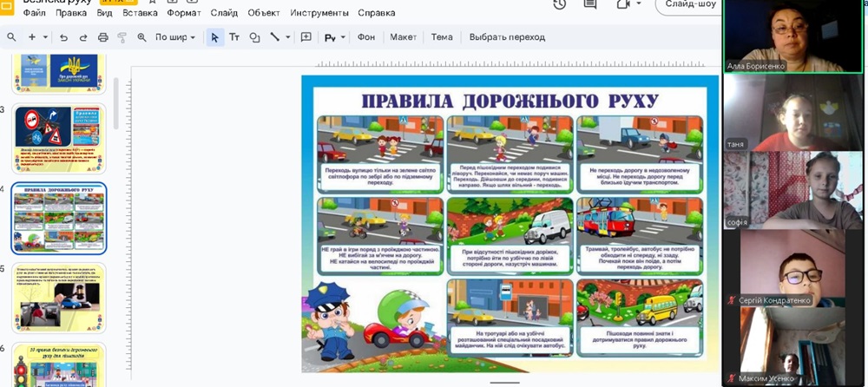Select Сергій Кондратенко video tile
The width and height of the screenshot is (868, 387).
coord(792,268)
